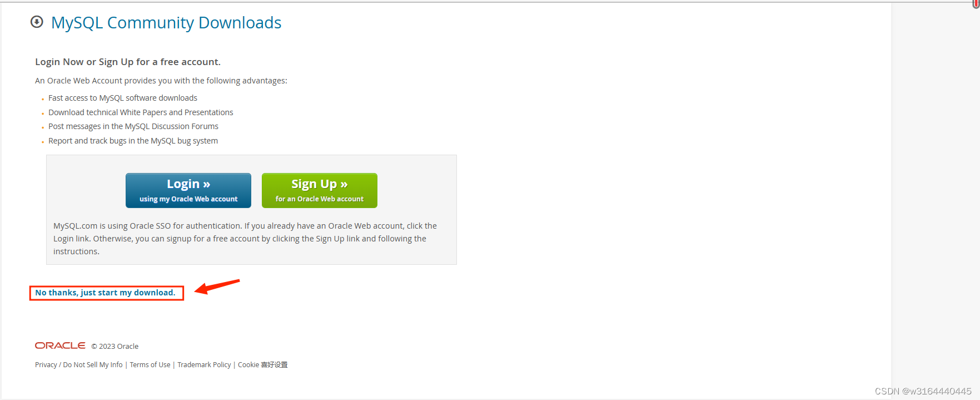Select the 'Download technical White Papers and Presentations' bullet
Viewport: 980px width, 400px height.
(x=141, y=112)
